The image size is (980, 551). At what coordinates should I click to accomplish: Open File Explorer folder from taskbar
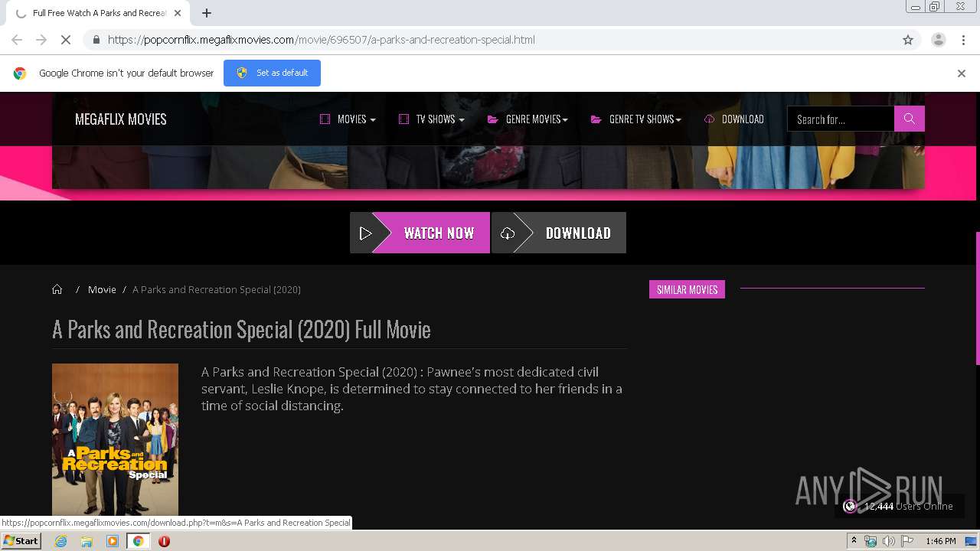point(87,541)
